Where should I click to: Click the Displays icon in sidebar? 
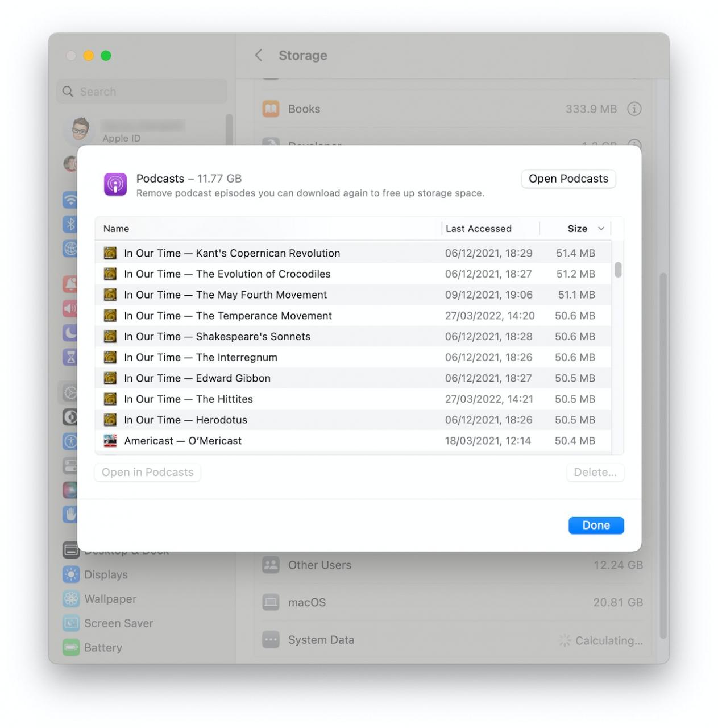(71, 574)
